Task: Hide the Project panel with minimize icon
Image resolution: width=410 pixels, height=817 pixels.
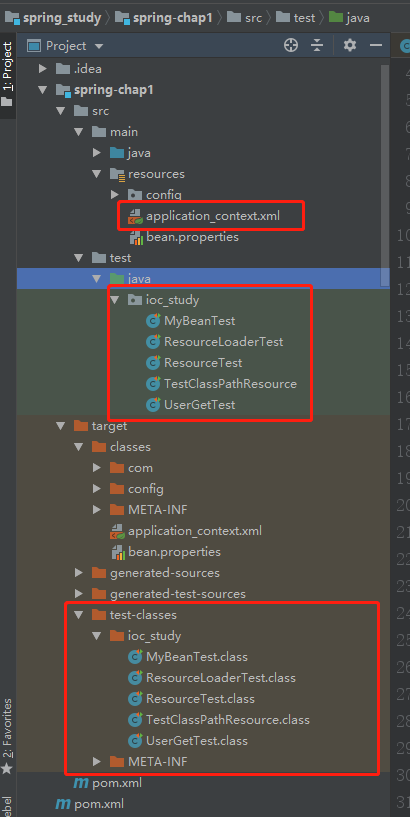Action: pyautogui.click(x=376, y=45)
